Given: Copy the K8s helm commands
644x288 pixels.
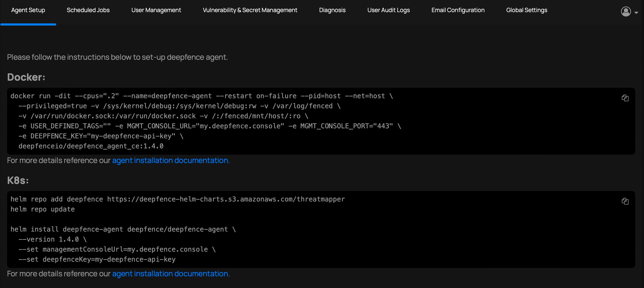Looking at the screenshot, I should [625, 201].
